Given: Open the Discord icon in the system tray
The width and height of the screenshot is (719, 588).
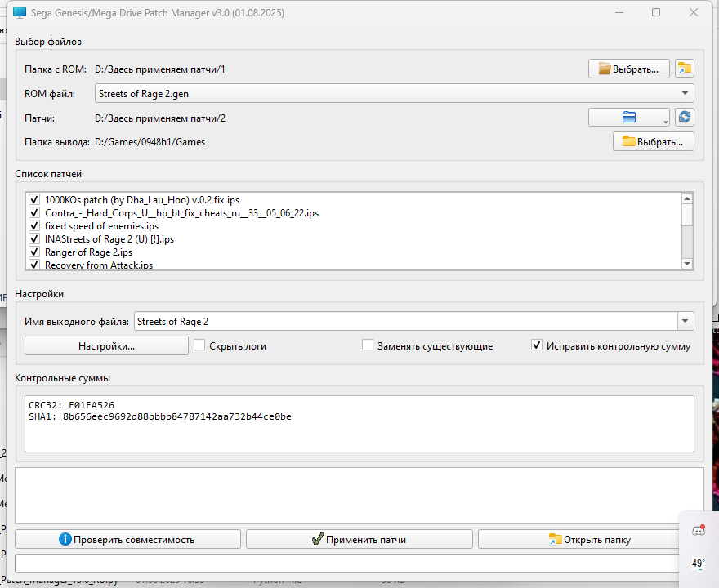Looking at the screenshot, I should [699, 531].
